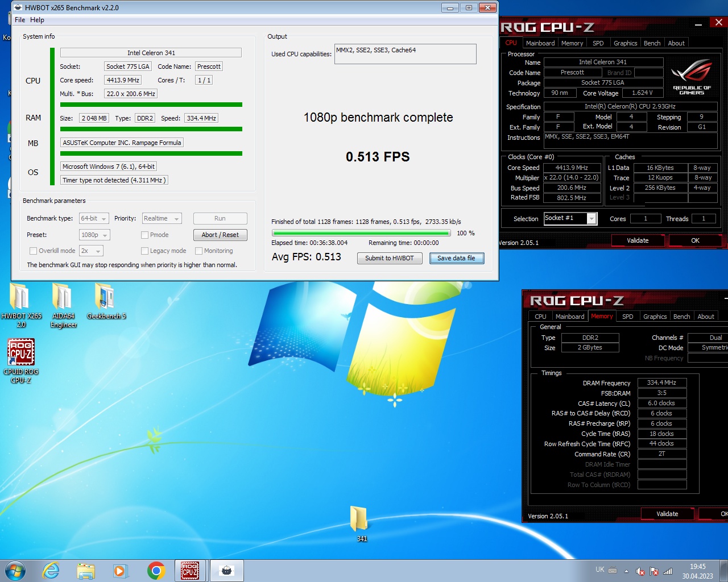The width and height of the screenshot is (728, 582).
Task: Open the Selection Socket #1 dropdown in CPU-Z
Action: 570,218
